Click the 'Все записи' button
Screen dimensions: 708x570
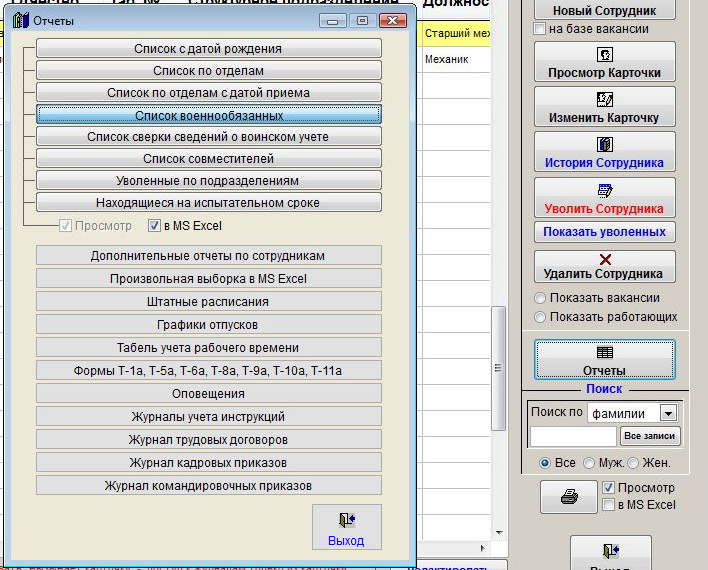click(649, 436)
